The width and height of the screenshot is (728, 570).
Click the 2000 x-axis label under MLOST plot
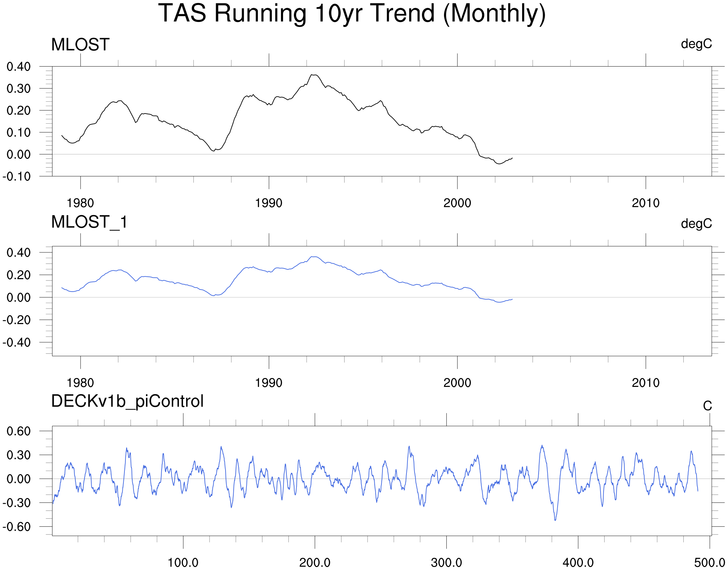[457, 203]
